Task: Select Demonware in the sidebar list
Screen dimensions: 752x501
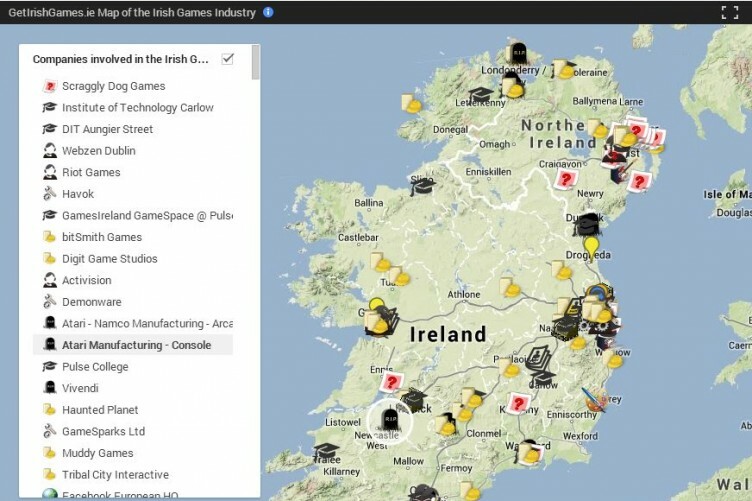Action: pyautogui.click(x=91, y=302)
